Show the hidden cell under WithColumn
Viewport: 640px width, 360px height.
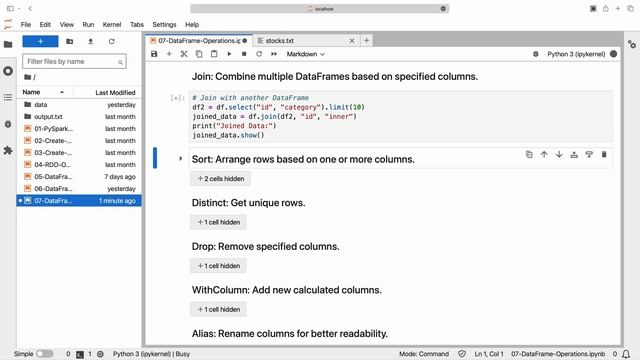point(218,309)
